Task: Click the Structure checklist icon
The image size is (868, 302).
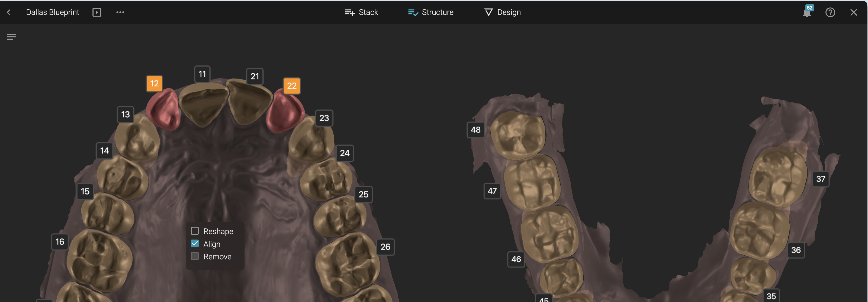Action: (413, 12)
